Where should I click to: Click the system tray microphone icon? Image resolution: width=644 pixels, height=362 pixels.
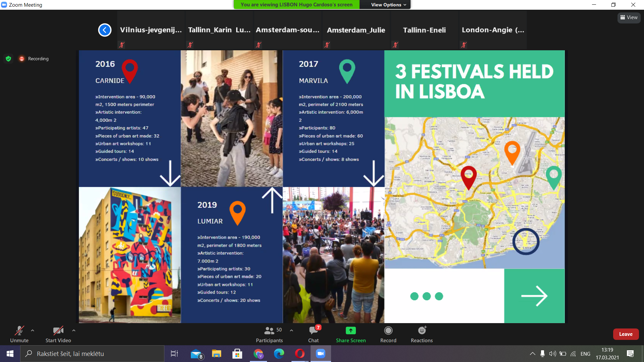[x=542, y=354]
